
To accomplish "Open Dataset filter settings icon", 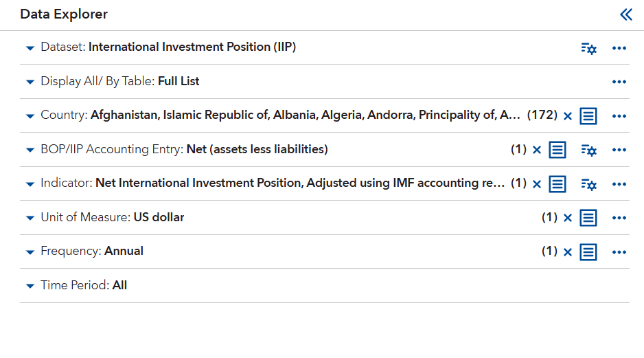I will [588, 48].
